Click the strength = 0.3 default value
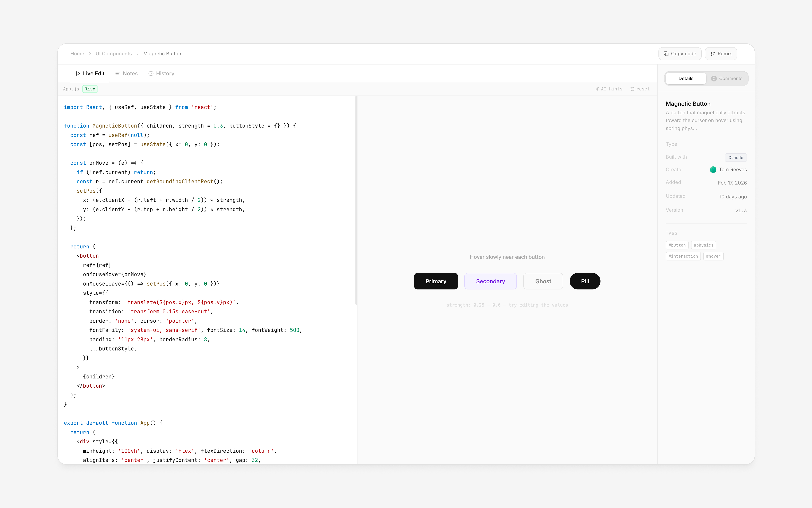Image resolution: width=812 pixels, height=508 pixels. [201, 126]
